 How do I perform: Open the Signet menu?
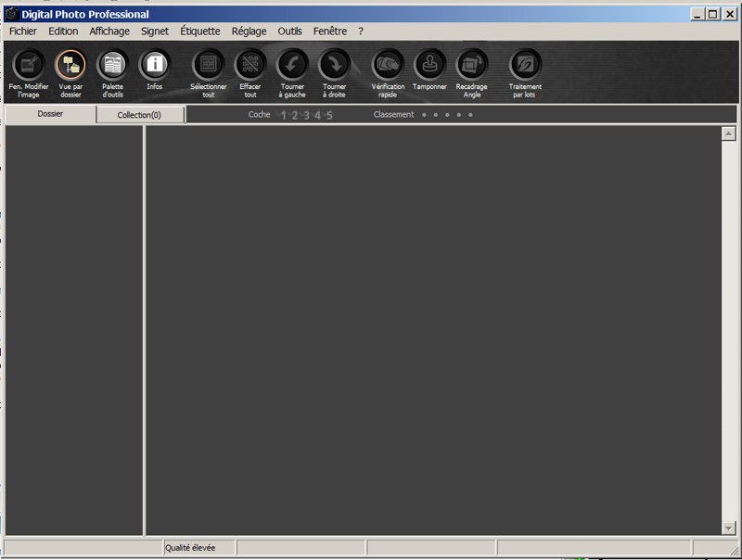[155, 32]
